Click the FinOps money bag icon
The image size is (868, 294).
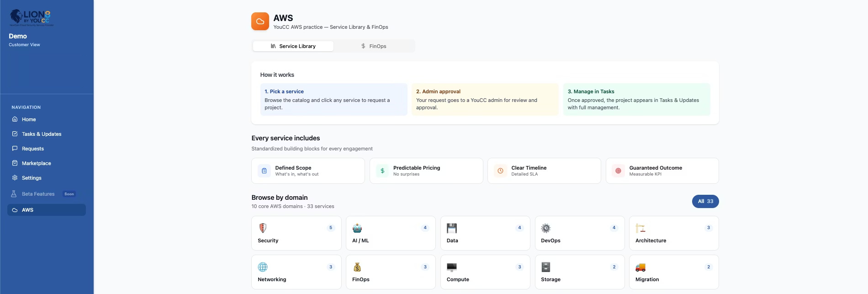coord(357,267)
